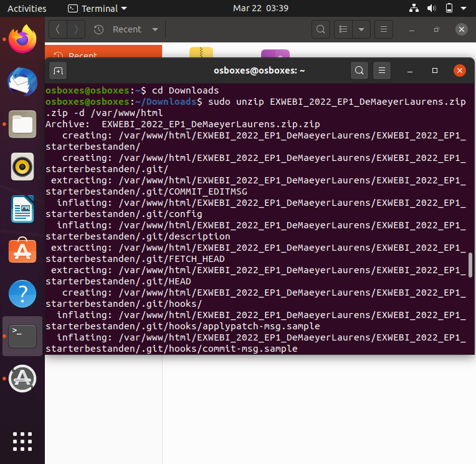The width and height of the screenshot is (476, 464).
Task: Click the FETCH_HEAD path line
Action: (x=135, y=259)
